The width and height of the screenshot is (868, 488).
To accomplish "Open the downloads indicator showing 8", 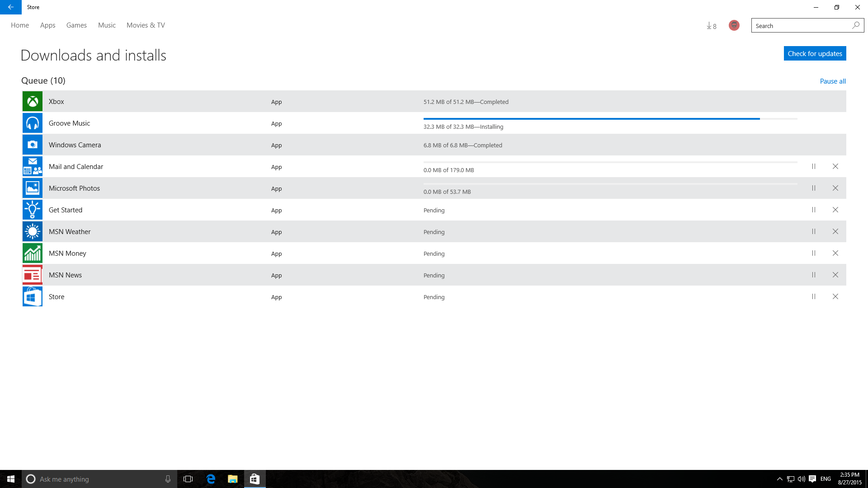I will (x=712, y=26).
